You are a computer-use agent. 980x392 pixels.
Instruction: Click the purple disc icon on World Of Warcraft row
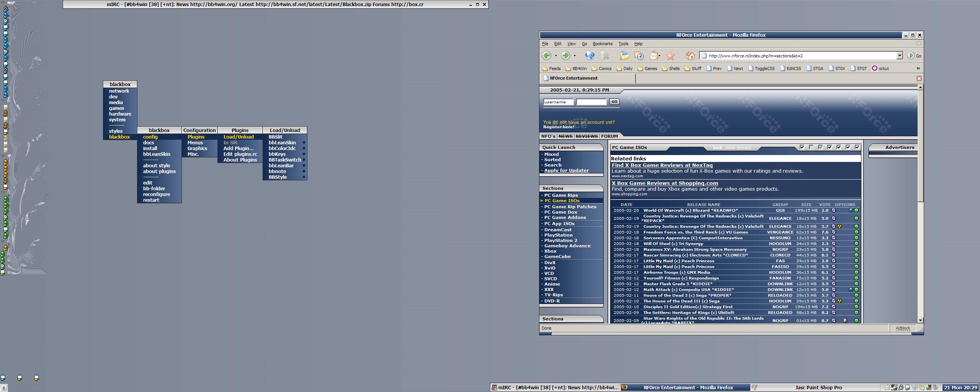tap(834, 210)
